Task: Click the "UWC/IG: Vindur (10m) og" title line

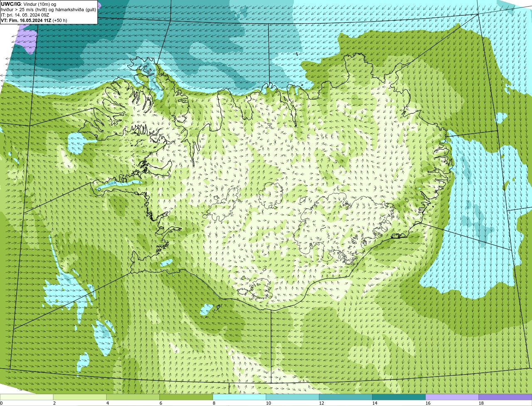Action: [29, 4]
